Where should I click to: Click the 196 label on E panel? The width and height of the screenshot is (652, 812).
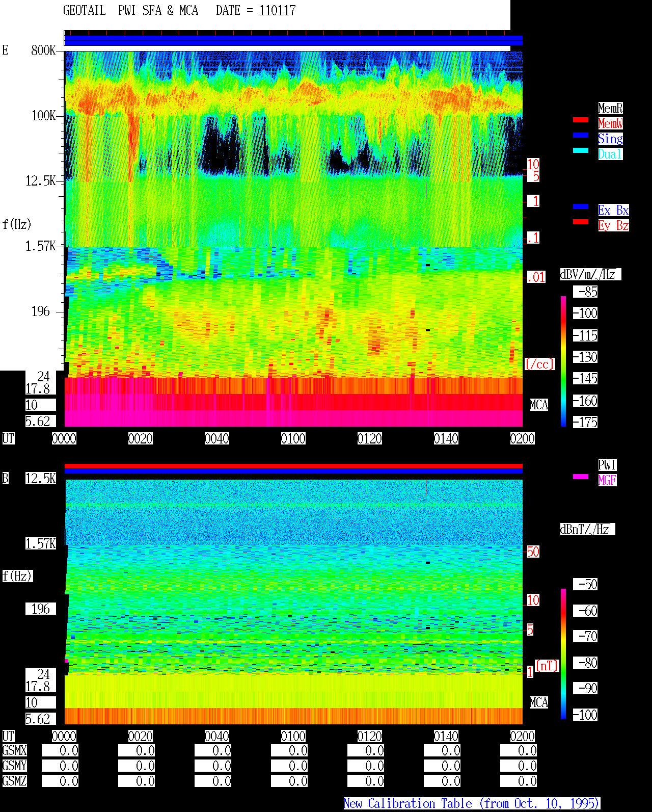(41, 311)
